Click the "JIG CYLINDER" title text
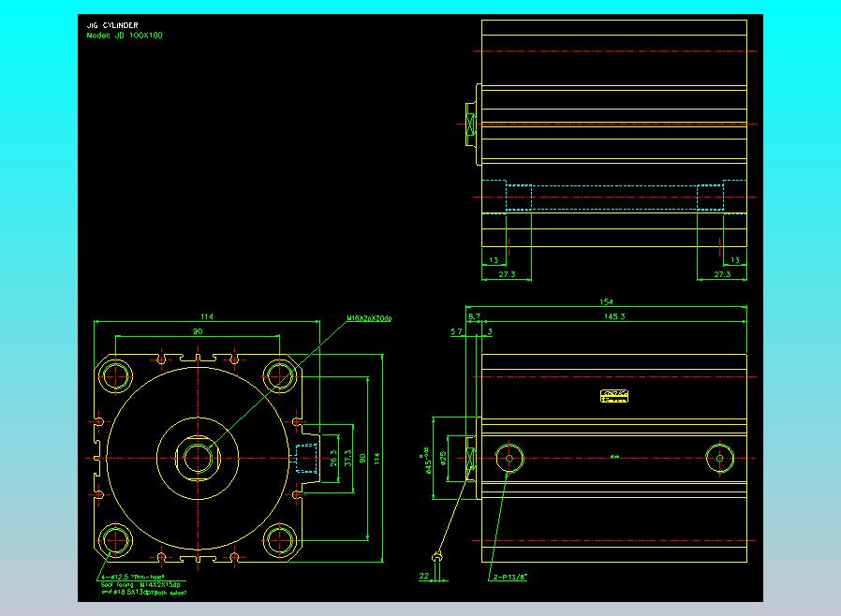Image resolution: width=841 pixels, height=616 pixels. (x=112, y=25)
